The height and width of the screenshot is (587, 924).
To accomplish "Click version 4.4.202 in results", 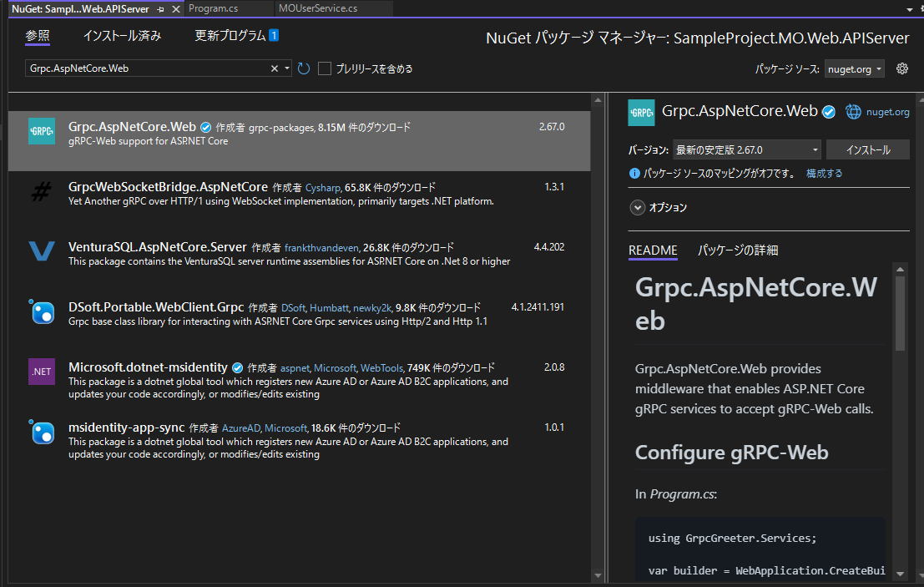I will [x=548, y=247].
